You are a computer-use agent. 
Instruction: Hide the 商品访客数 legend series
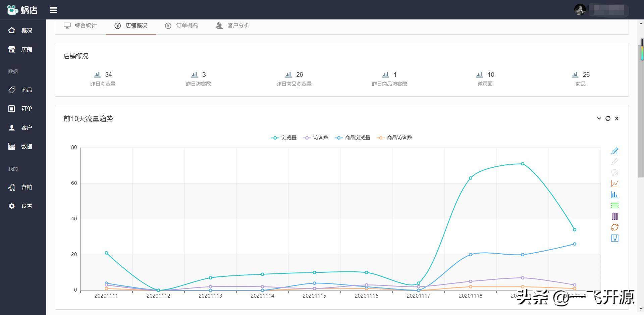coord(394,138)
